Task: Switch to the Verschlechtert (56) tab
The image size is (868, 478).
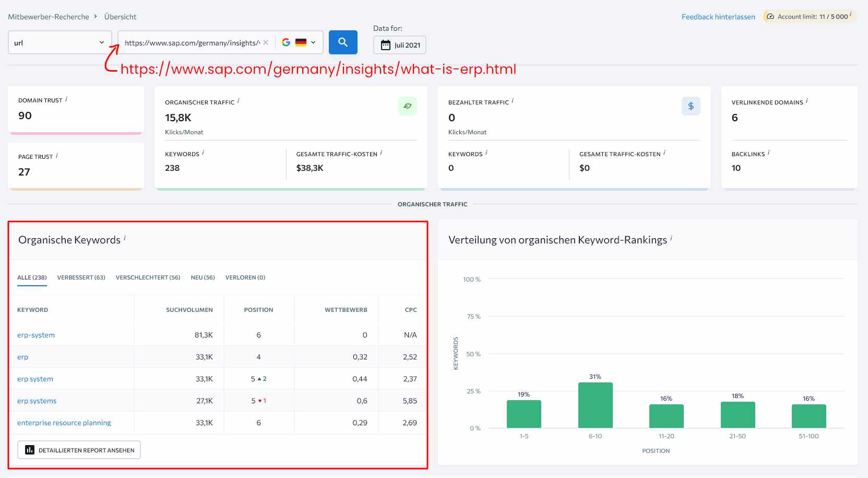Action: point(148,277)
